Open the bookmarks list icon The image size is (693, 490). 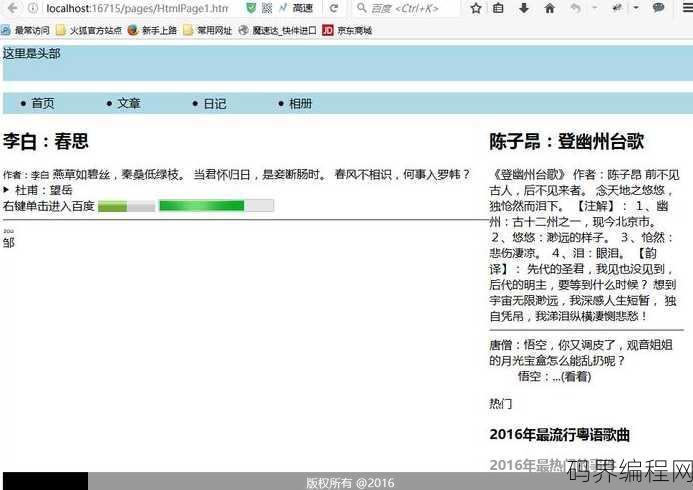coord(498,8)
